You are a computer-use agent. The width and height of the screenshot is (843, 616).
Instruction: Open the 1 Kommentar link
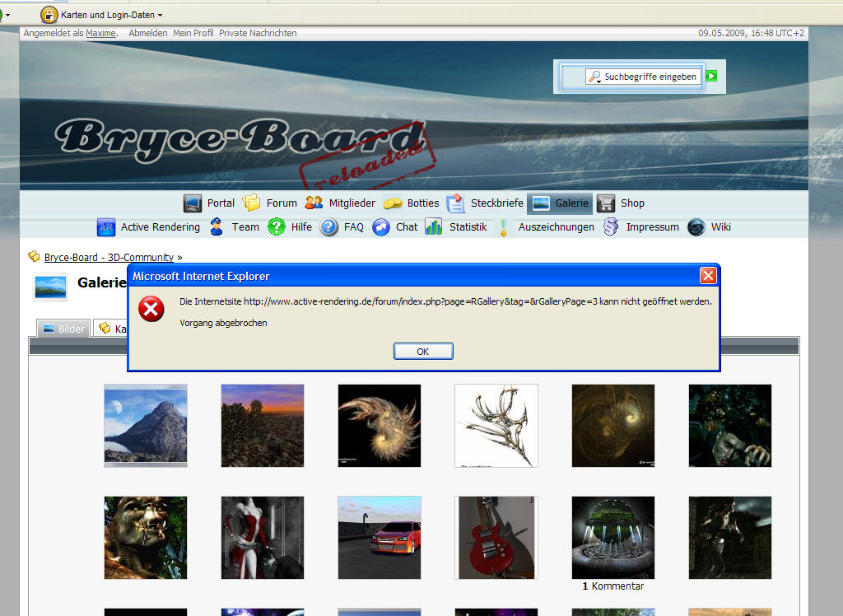point(612,586)
